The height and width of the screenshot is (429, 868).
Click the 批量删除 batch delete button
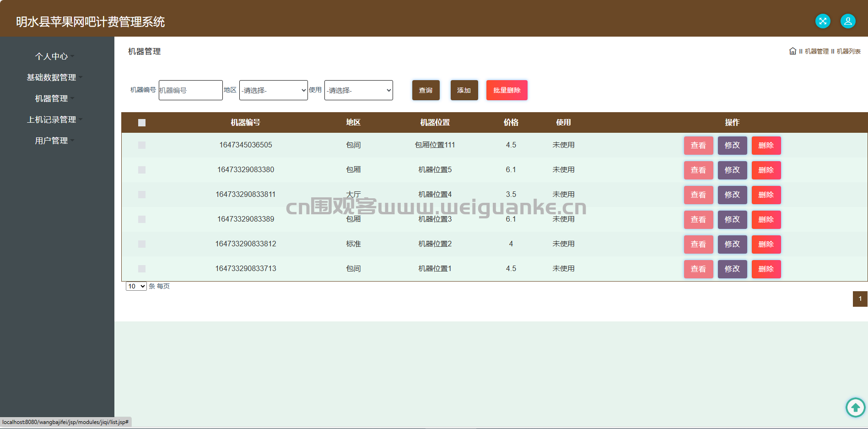pos(507,90)
